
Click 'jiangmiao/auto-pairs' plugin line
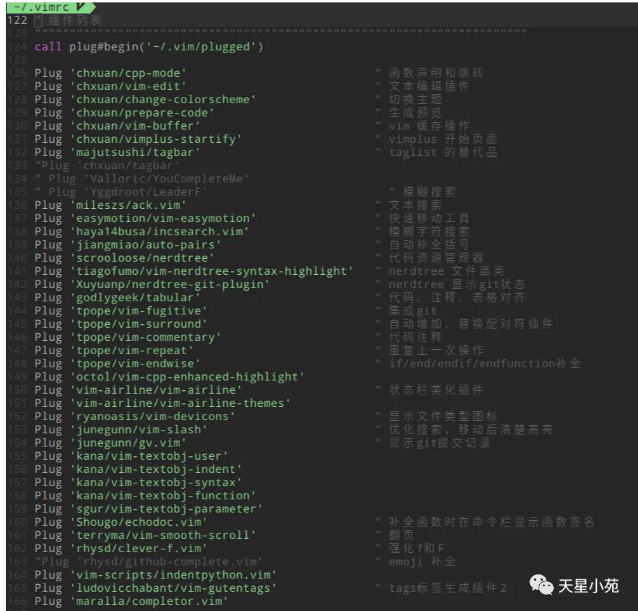coord(128,245)
